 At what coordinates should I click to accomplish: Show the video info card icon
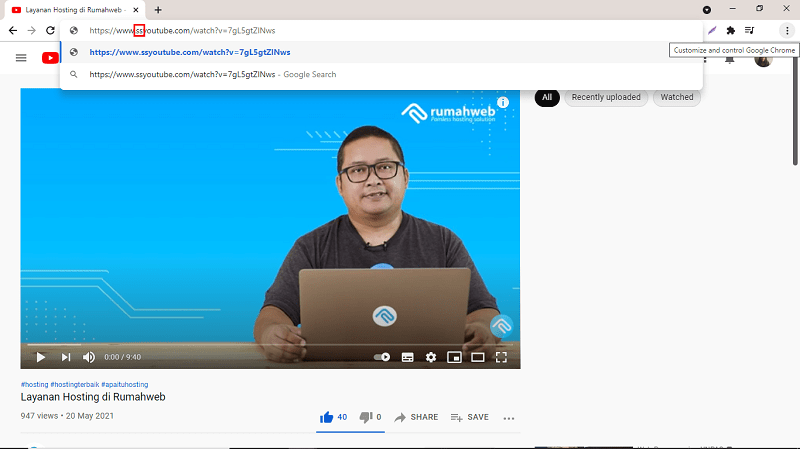point(503,102)
